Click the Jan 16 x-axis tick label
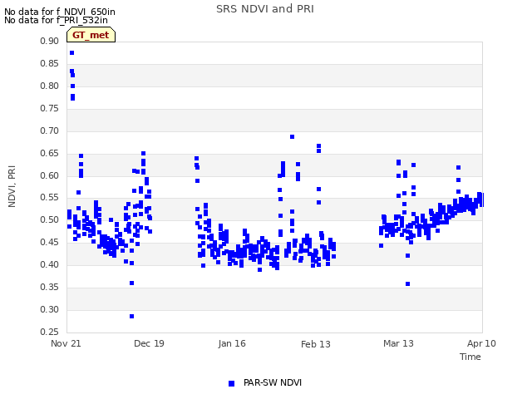532x399 pixels. (232, 343)
